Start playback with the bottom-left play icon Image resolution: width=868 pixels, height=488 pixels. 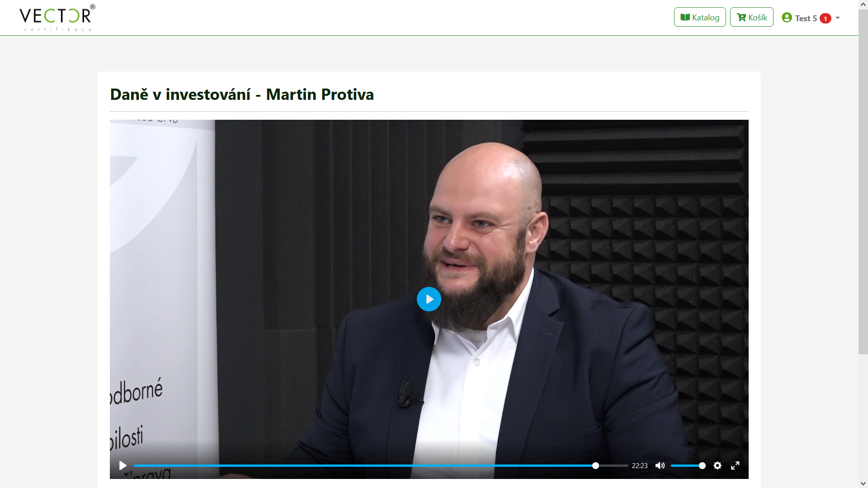[123, 465]
